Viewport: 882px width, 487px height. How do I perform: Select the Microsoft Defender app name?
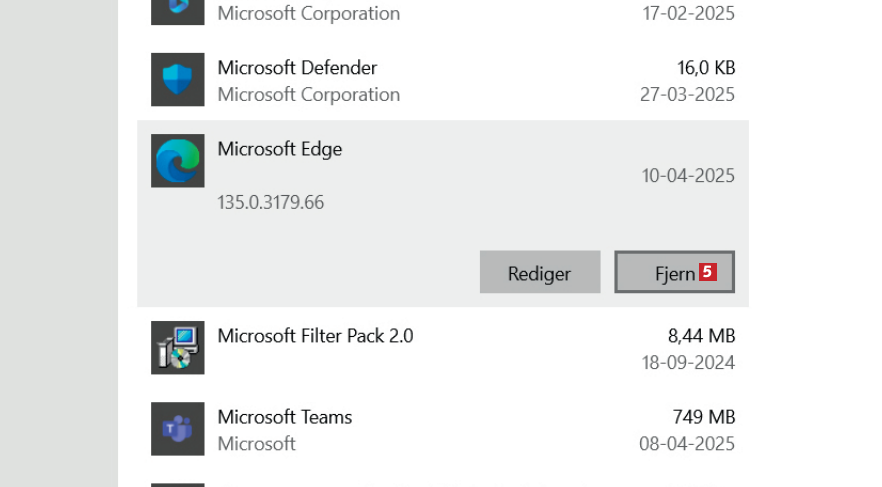coord(297,68)
